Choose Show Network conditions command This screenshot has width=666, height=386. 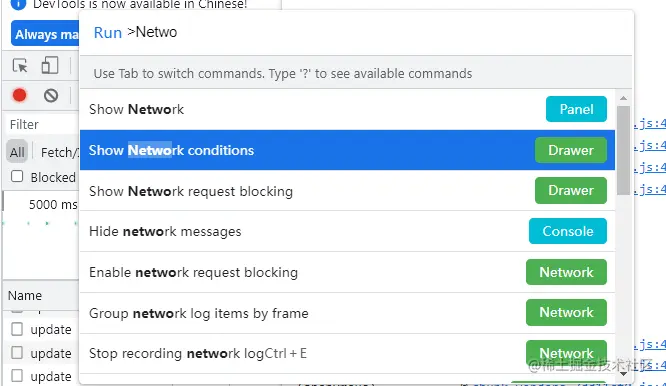click(x=347, y=150)
